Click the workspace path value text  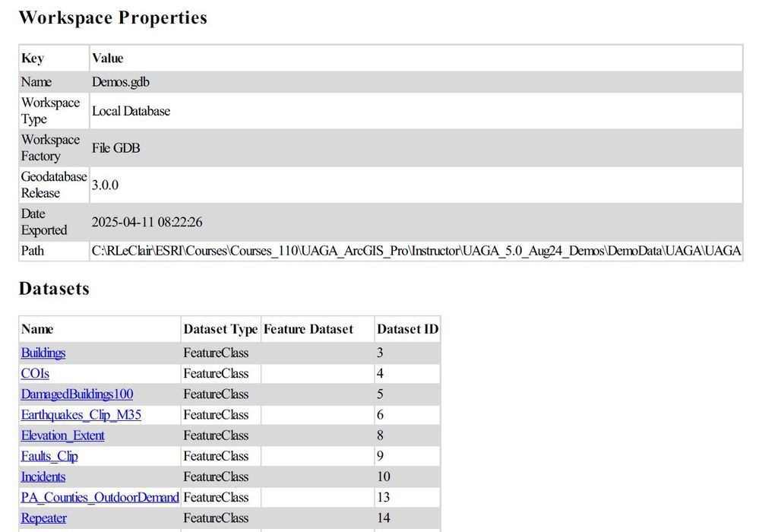[x=416, y=251]
